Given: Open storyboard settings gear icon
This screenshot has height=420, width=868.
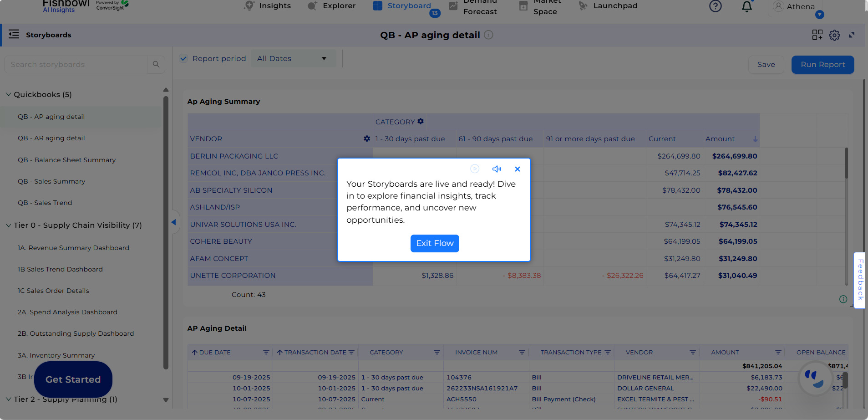Looking at the screenshot, I should (834, 35).
